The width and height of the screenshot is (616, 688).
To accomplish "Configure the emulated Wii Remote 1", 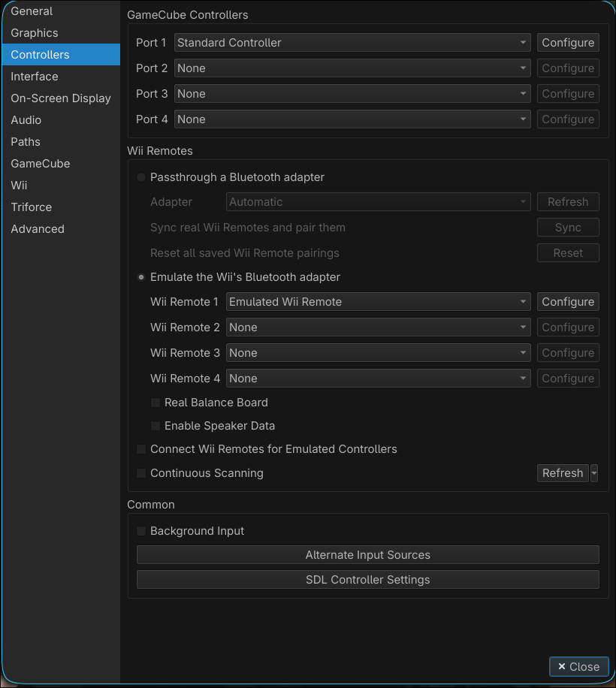I will (x=568, y=302).
